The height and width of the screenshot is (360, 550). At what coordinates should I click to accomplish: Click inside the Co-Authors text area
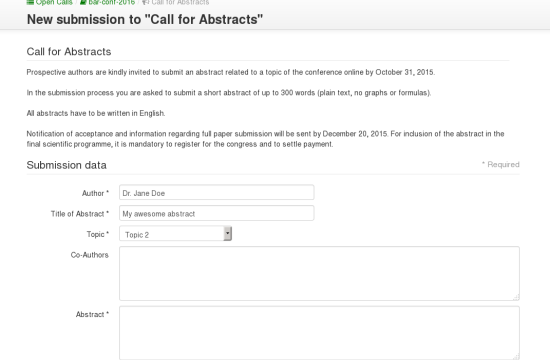[x=319, y=273]
